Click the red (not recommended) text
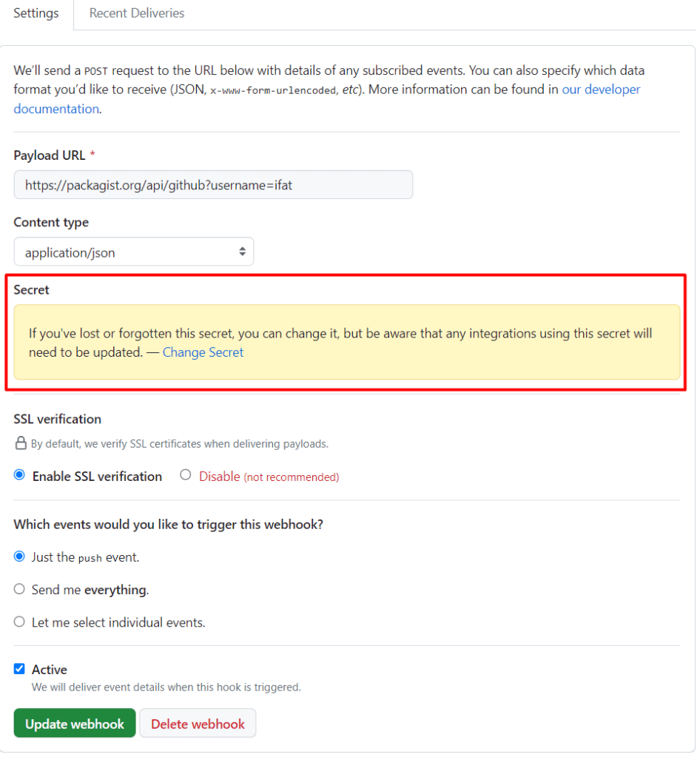The height and width of the screenshot is (757, 700). click(x=291, y=477)
